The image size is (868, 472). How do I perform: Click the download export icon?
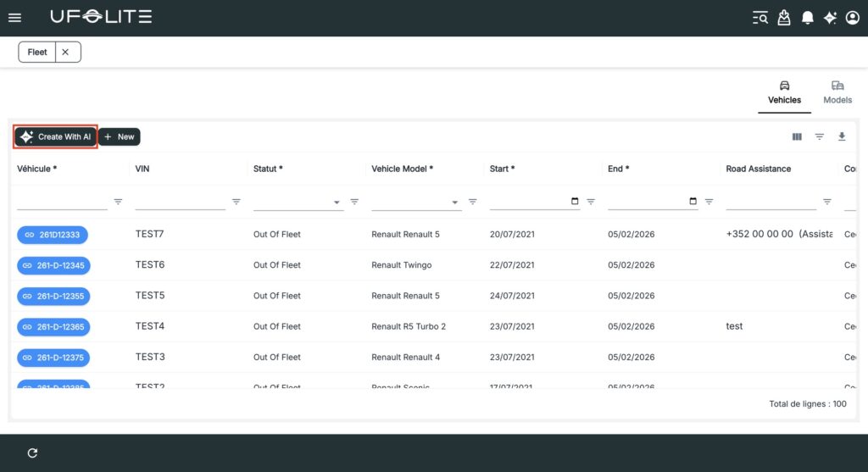pos(842,136)
